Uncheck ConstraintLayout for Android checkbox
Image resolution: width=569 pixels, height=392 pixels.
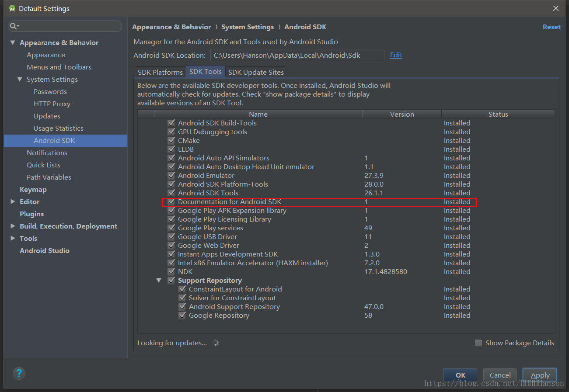(182, 289)
